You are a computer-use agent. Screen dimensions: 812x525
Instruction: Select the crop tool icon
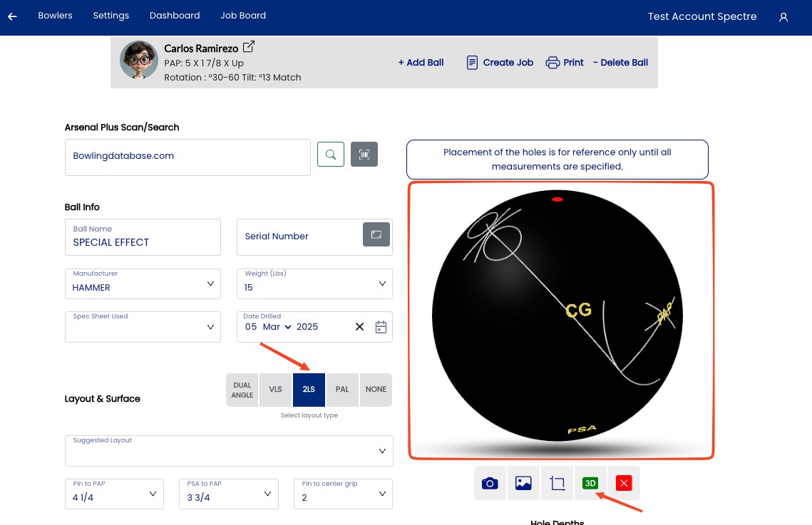click(x=557, y=483)
